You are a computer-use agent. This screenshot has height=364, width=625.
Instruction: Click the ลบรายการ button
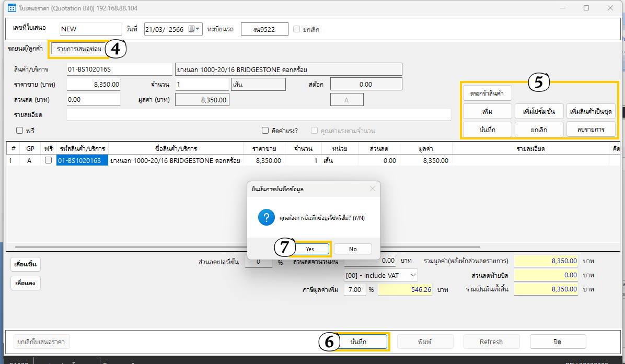(592, 130)
